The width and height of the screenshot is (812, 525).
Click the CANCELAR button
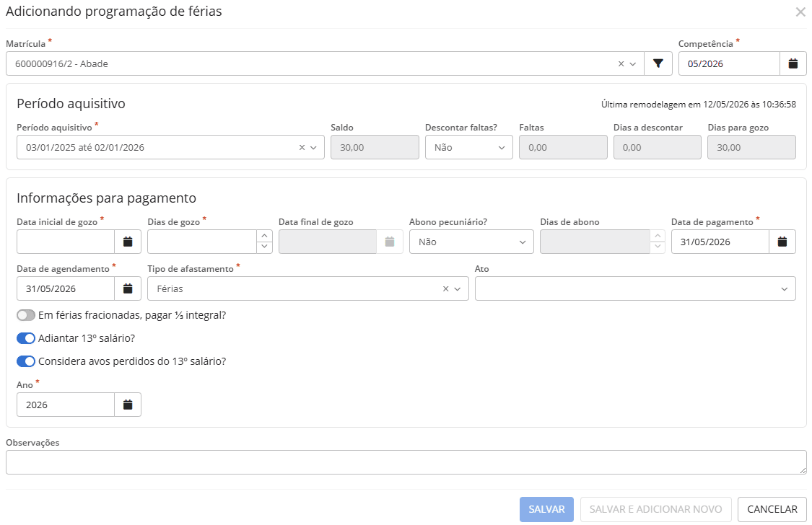pos(772,509)
